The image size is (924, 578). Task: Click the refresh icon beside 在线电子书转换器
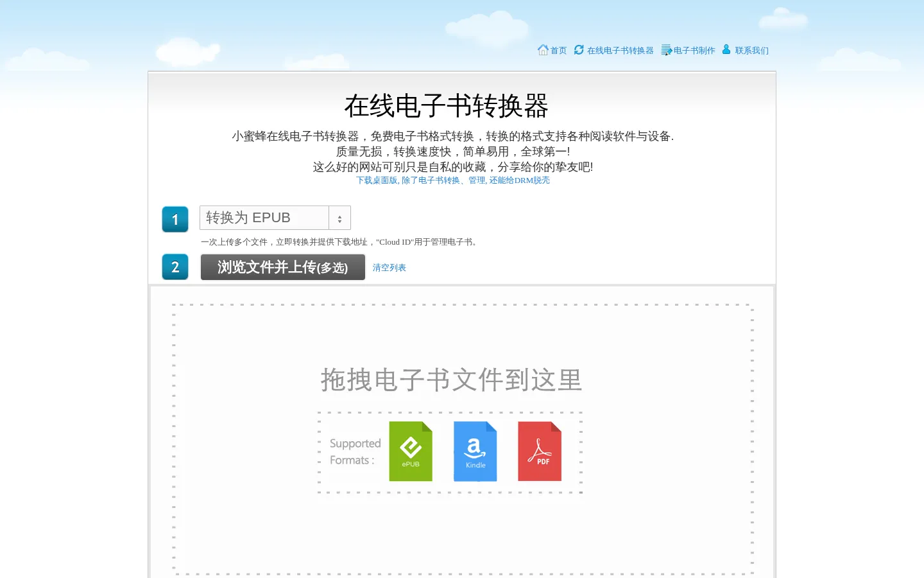tap(579, 49)
